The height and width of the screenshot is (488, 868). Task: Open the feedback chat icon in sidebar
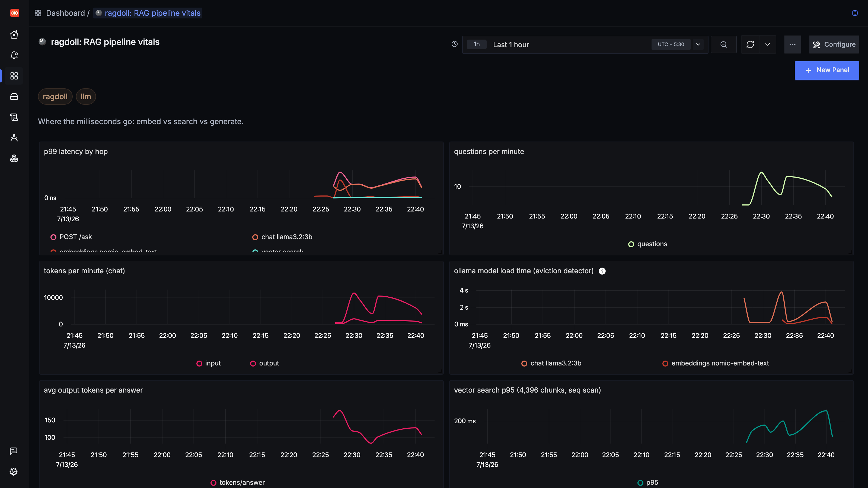pyautogui.click(x=14, y=451)
